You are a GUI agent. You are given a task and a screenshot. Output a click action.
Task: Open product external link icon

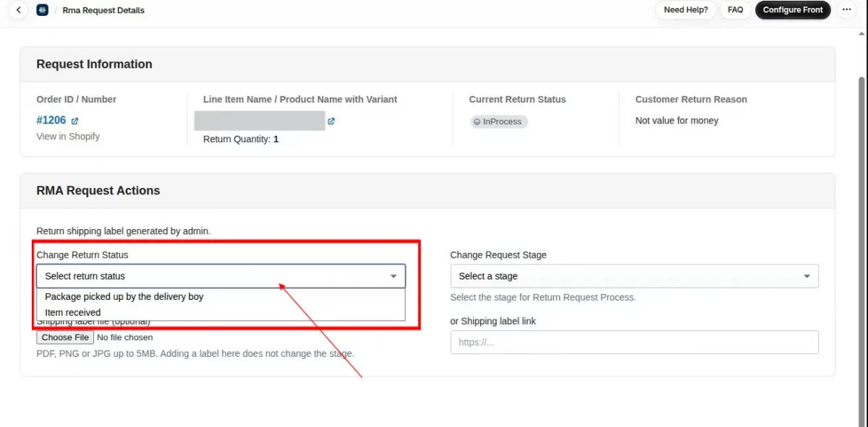(331, 121)
